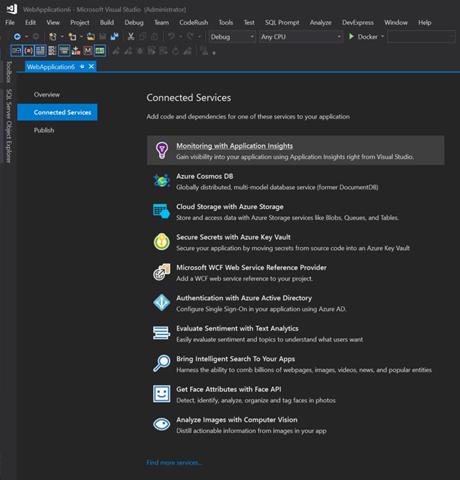This screenshot has width=460, height=480.
Task: Expand the Undo history dropdown arrow
Action: click(x=180, y=37)
